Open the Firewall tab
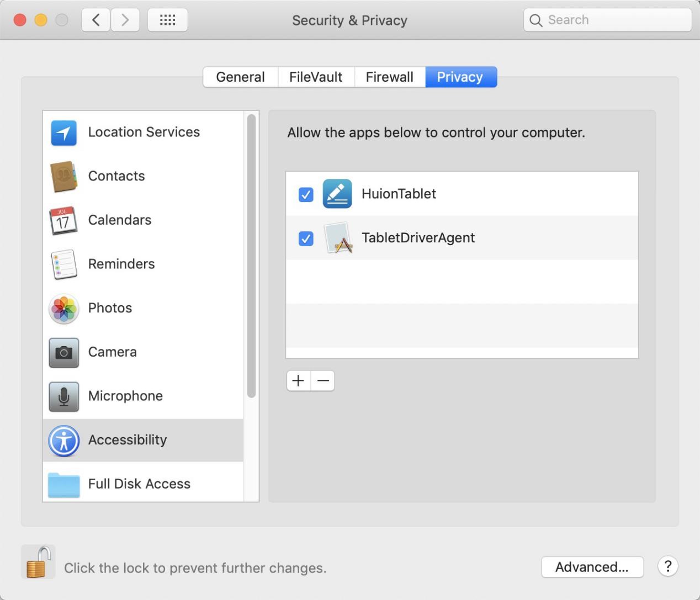 390,77
